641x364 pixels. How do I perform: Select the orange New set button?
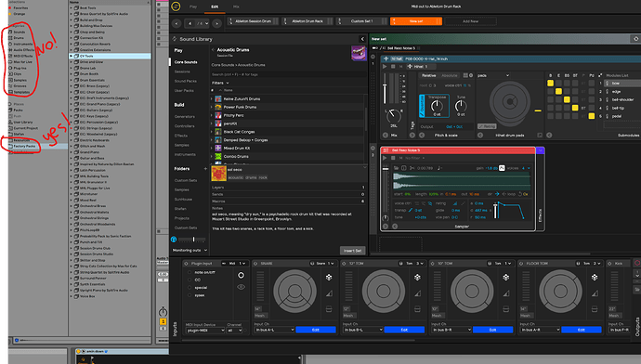click(x=416, y=20)
